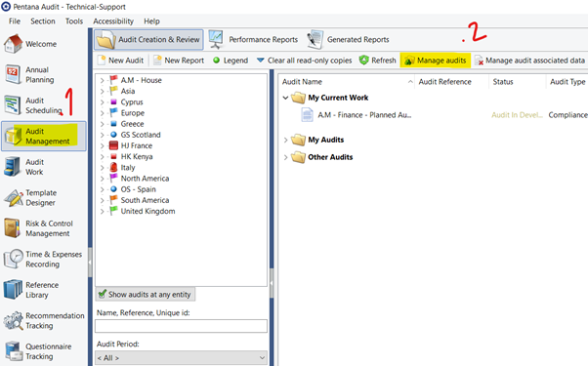The width and height of the screenshot is (588, 366).
Task: Click Manage audit associated data icon
Action: click(479, 61)
